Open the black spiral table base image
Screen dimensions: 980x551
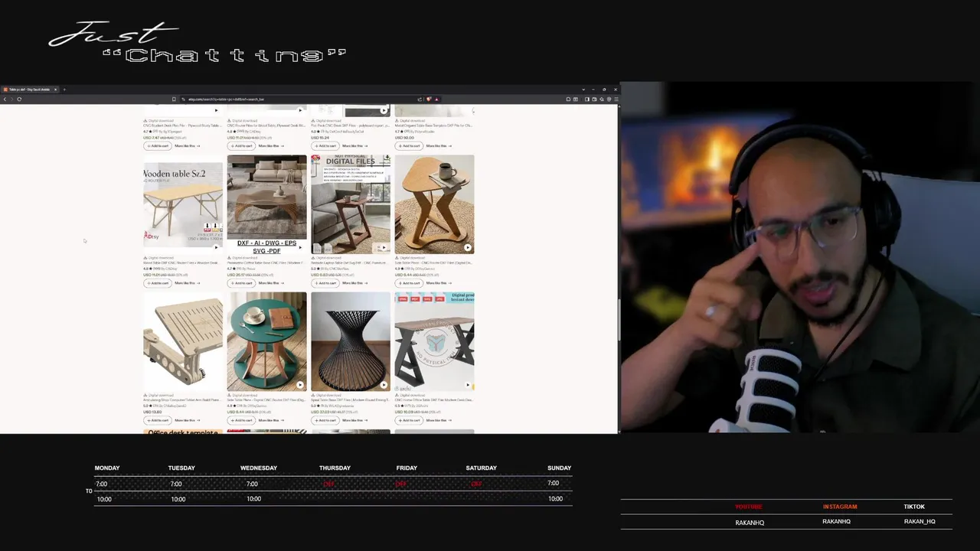tap(351, 341)
